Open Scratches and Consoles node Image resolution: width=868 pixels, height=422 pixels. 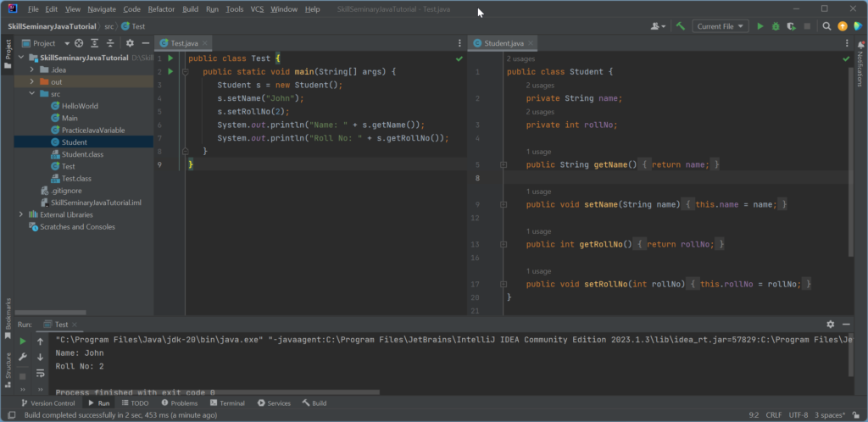click(x=77, y=227)
